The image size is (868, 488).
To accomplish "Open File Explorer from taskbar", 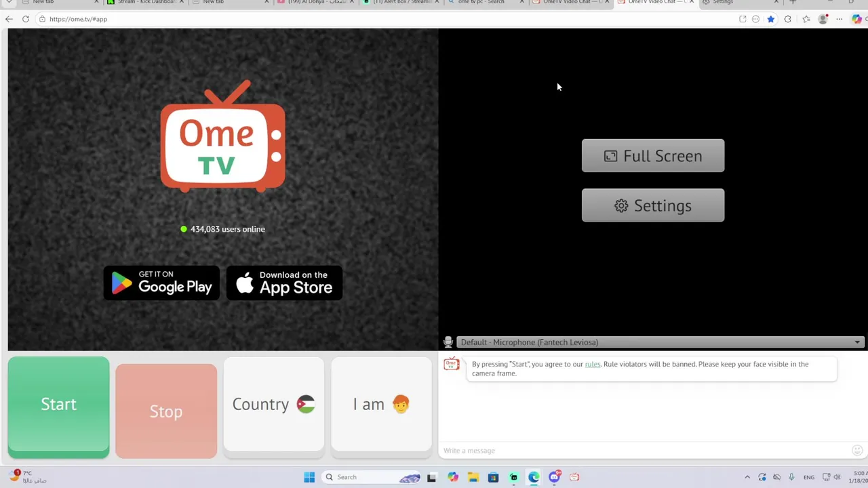I will tap(473, 477).
